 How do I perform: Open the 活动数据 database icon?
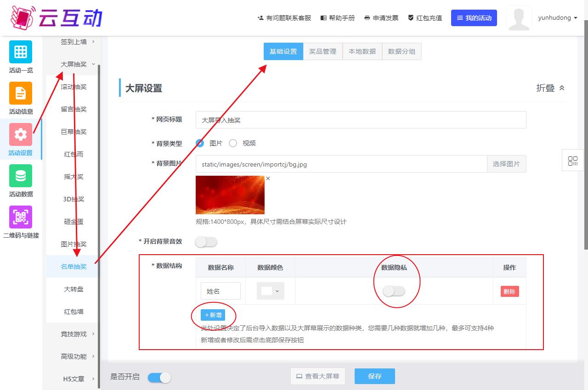(21, 176)
